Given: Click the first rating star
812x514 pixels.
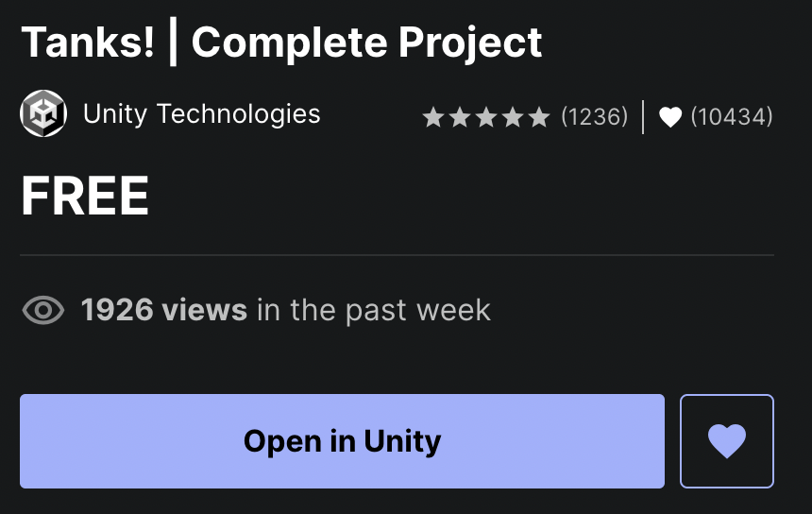Looking at the screenshot, I should [433, 117].
